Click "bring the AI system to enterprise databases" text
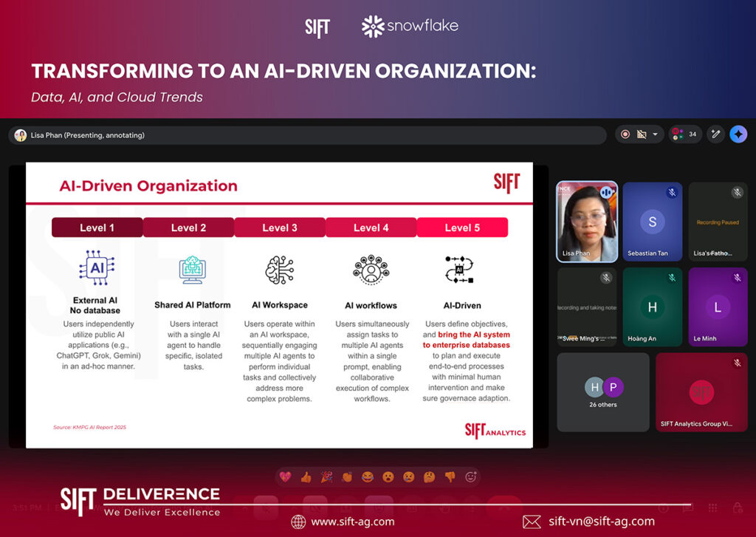The width and height of the screenshot is (756, 537). pyautogui.click(x=467, y=340)
